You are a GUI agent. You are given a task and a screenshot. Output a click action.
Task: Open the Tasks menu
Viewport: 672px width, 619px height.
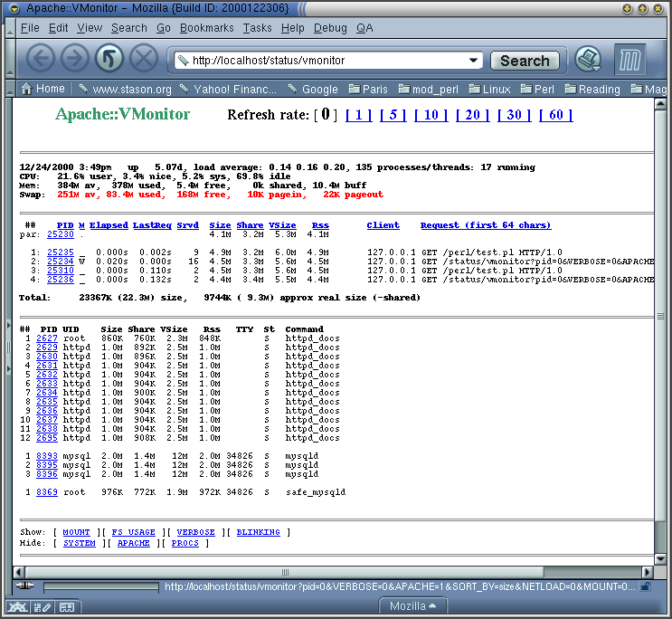pyautogui.click(x=257, y=28)
